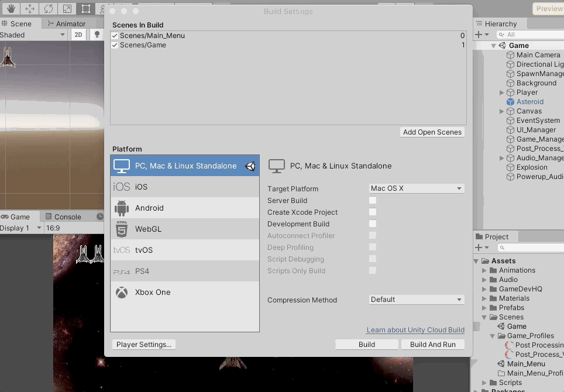Select EventSystem in Hierarchy
564x392 pixels.
538,121
